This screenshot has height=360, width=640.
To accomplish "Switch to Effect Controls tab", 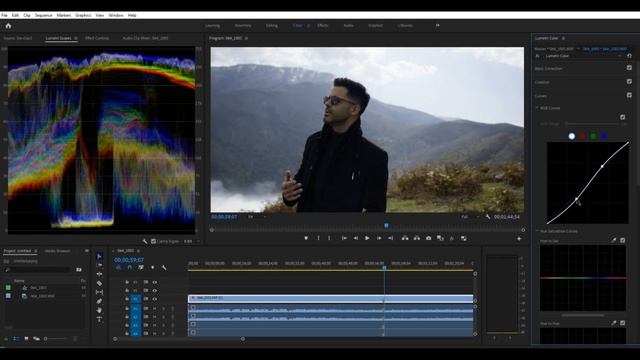I will coord(97,38).
